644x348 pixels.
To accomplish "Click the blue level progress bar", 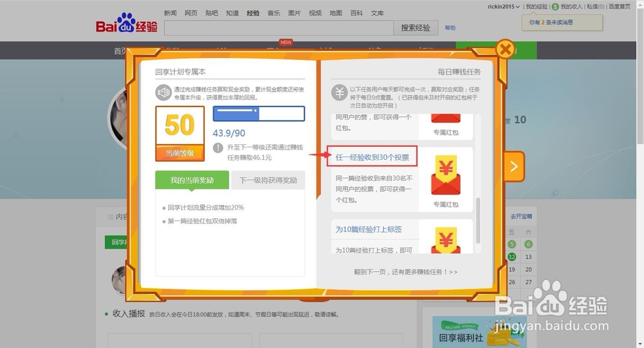I will tap(259, 113).
